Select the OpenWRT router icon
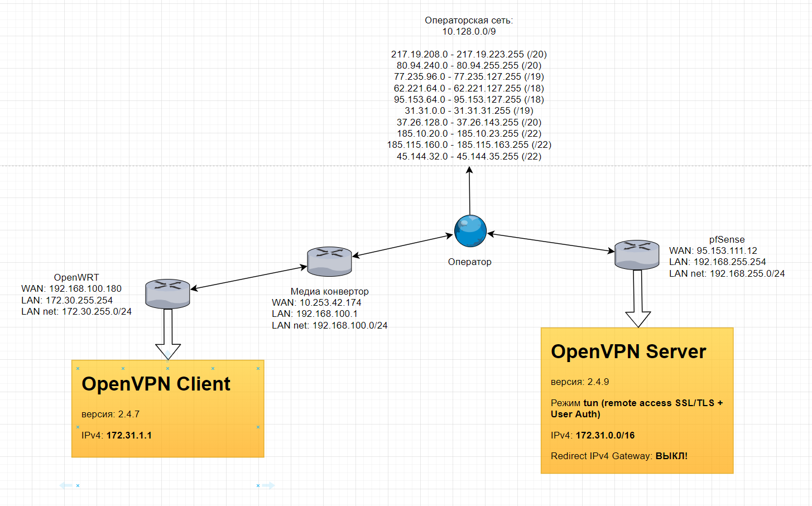812x506 pixels. (x=167, y=294)
